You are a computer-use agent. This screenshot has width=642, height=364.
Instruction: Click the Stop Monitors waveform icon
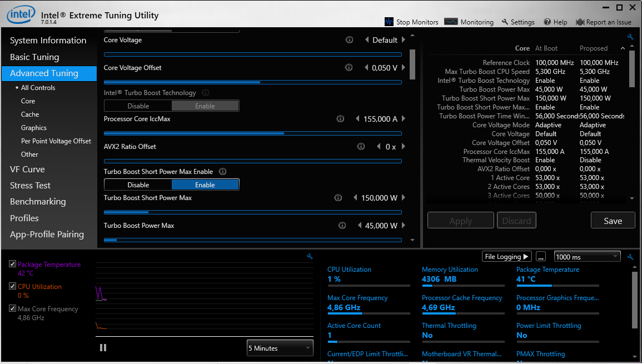(389, 22)
